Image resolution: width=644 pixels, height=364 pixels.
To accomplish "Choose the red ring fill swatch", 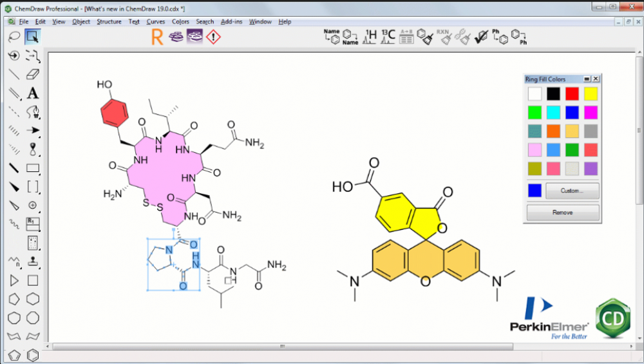I will [x=572, y=94].
